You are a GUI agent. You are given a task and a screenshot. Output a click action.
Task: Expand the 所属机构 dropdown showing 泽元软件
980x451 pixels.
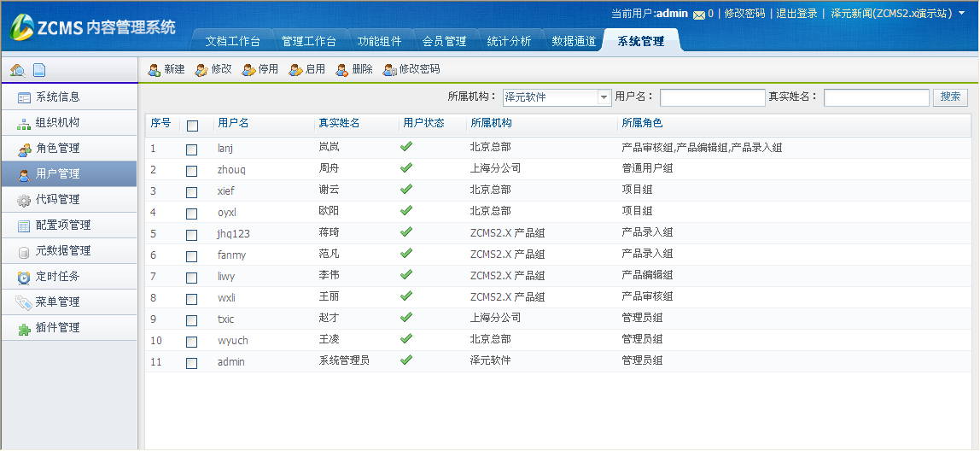coord(604,97)
